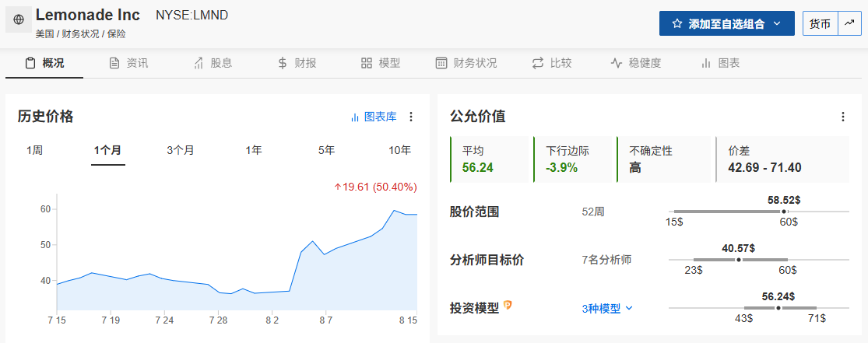Image resolution: width=868 pixels, height=343 pixels.
Task: Click the 7名分析师 label
Action: click(606, 259)
